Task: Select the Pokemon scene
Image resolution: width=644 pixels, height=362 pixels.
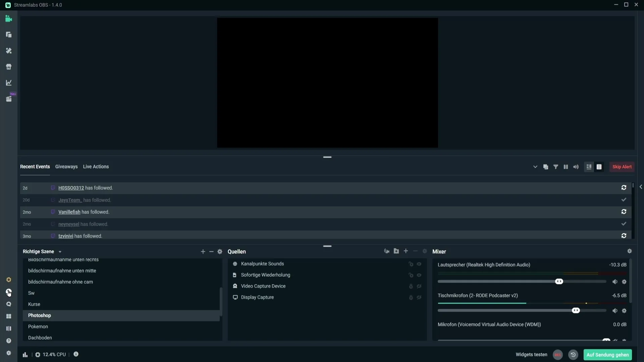Action: click(x=121, y=327)
